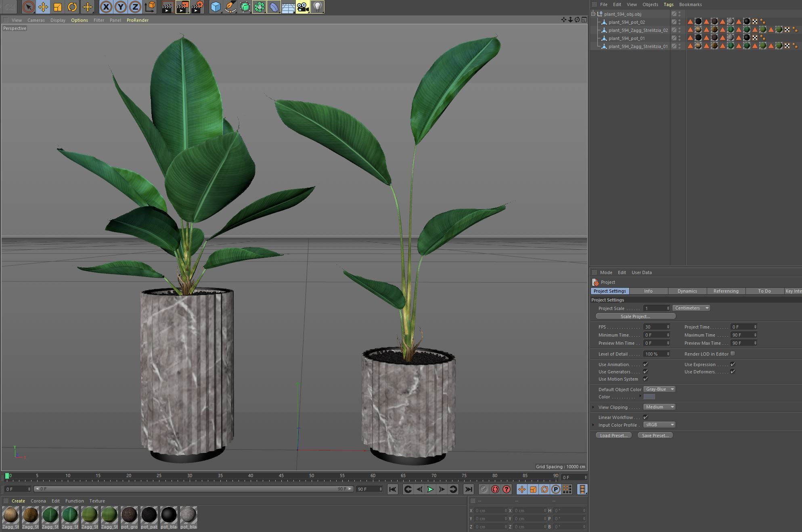Select the Scale tool in top toolbar
Viewport: 802px width, 532px height.
point(58,7)
